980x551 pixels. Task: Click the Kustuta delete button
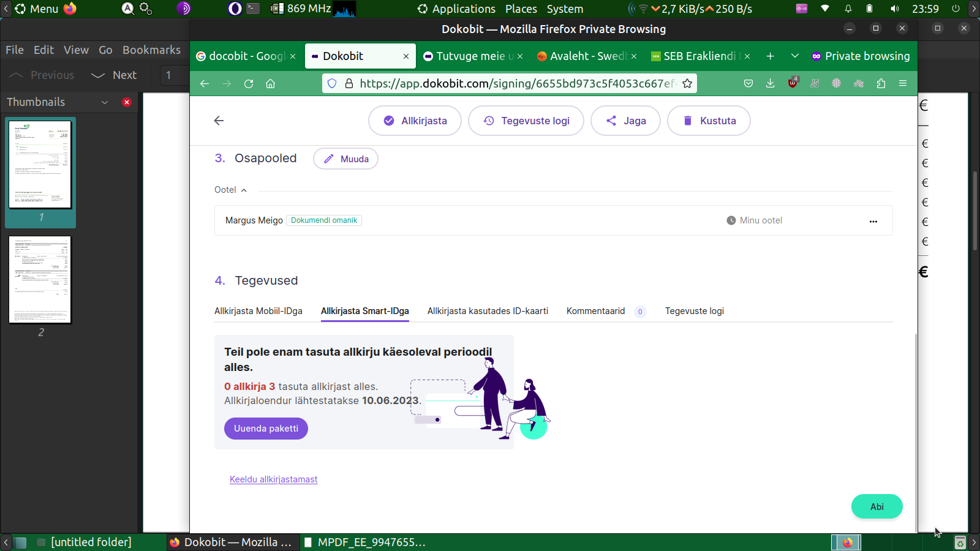tap(709, 121)
